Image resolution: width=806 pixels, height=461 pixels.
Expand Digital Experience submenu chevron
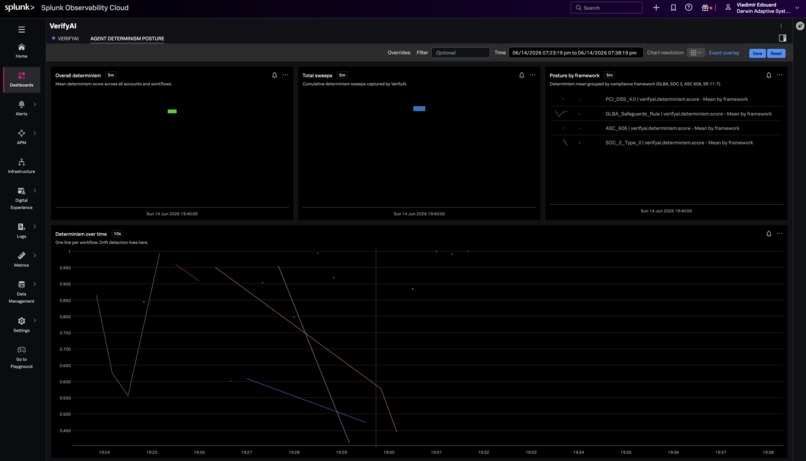[34, 191]
